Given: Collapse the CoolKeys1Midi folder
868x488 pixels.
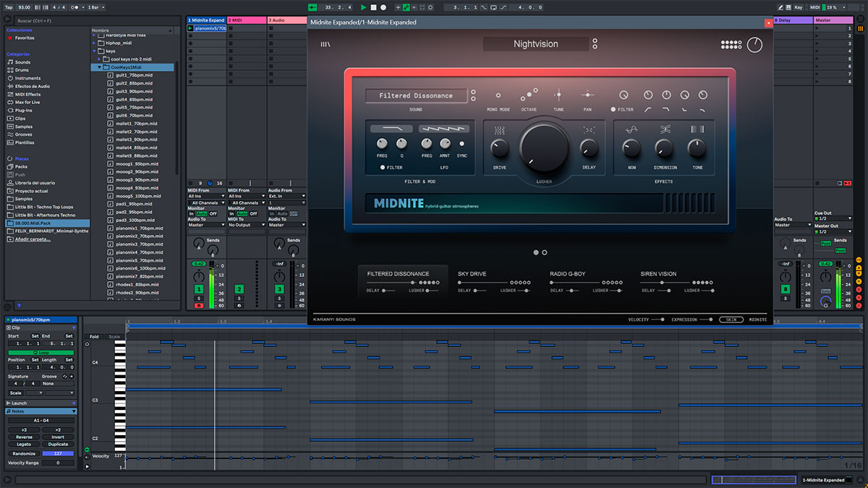Looking at the screenshot, I should [x=101, y=67].
